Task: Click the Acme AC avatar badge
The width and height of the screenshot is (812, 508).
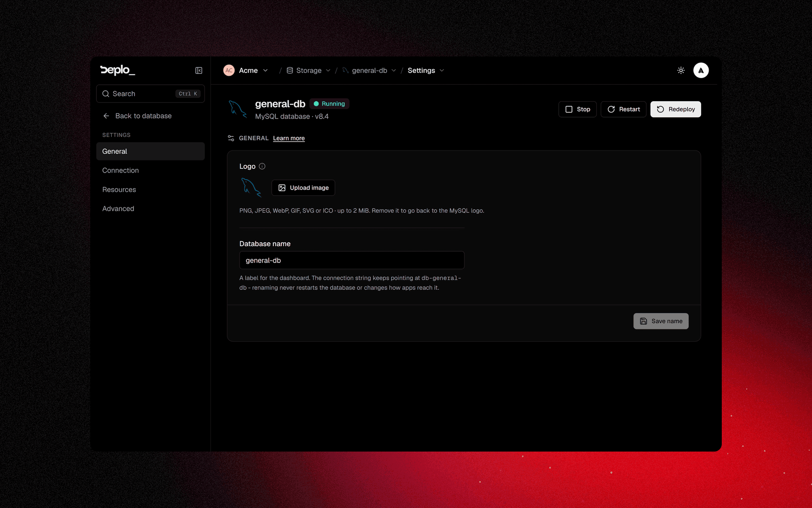Action: point(229,71)
